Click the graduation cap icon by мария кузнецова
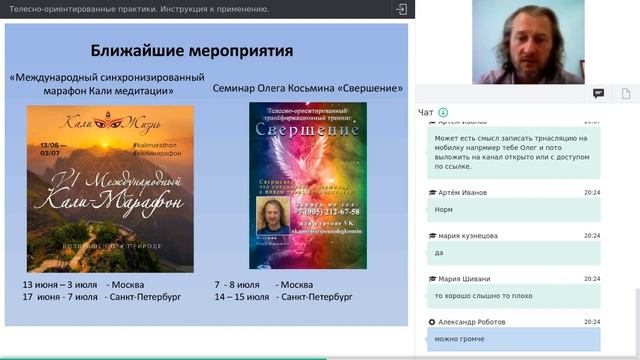Viewport: 640px width, 360px height. 432,236
